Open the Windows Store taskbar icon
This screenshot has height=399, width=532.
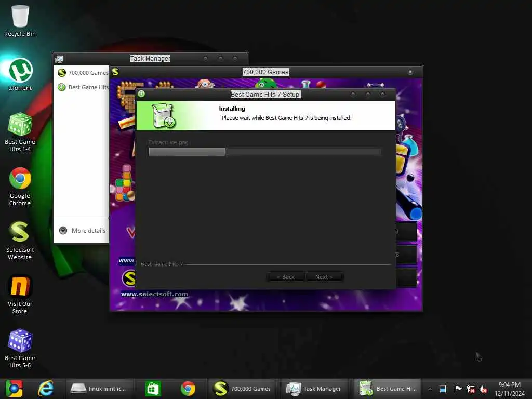pyautogui.click(x=153, y=389)
